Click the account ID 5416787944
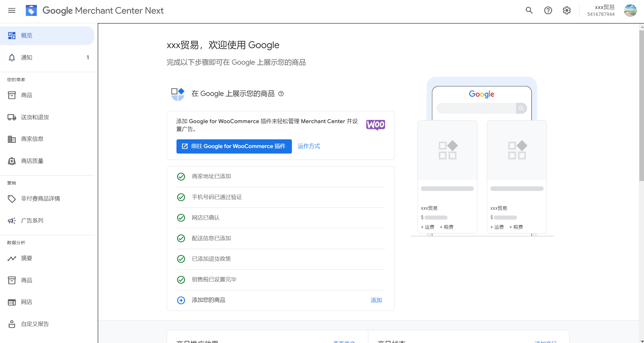 click(x=601, y=14)
